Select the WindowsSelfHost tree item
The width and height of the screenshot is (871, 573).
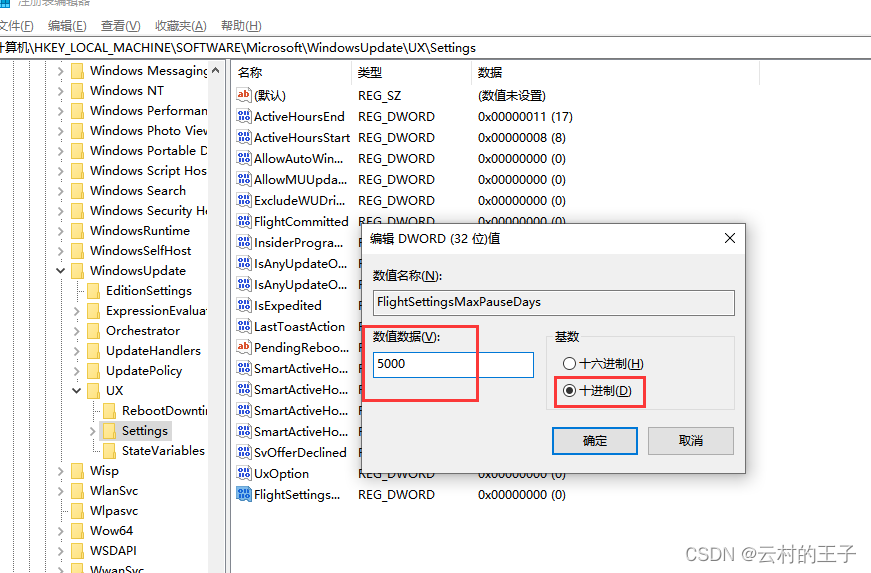click(x=141, y=250)
